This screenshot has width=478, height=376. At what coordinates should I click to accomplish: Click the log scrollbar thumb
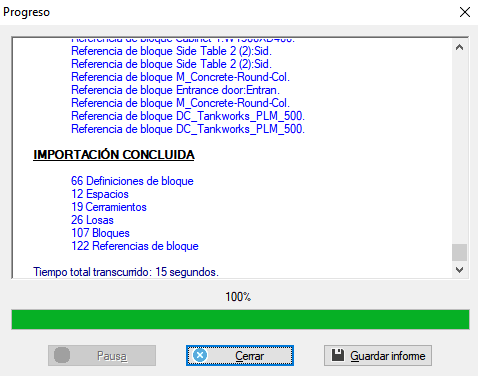coord(459,252)
